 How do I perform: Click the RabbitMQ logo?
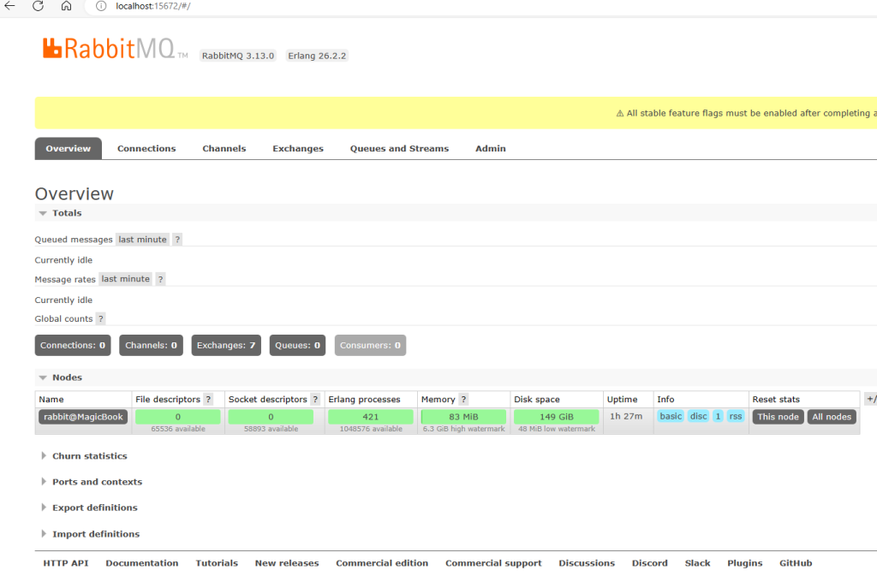(115, 49)
